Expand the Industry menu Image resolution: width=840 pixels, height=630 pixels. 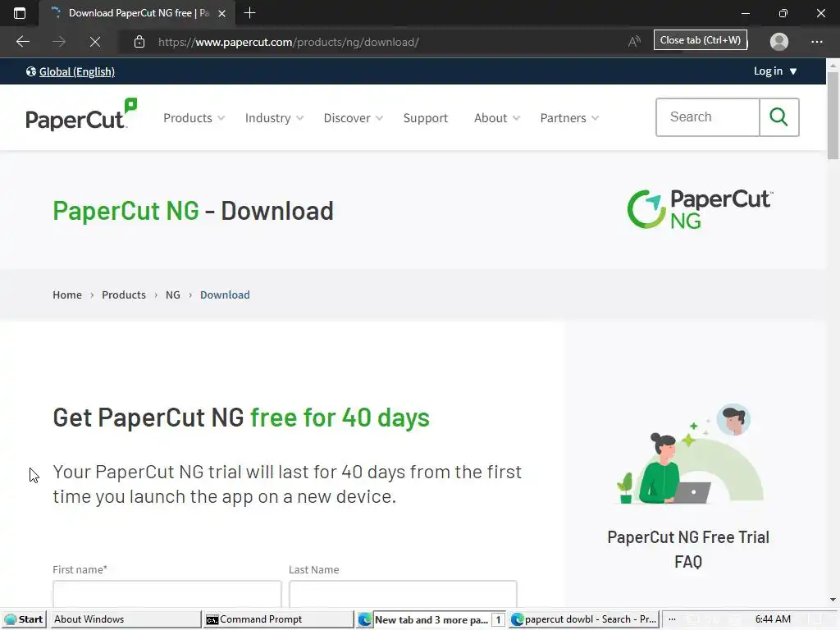pos(274,118)
